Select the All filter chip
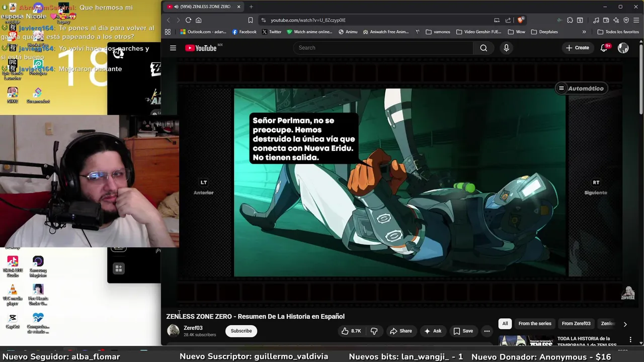The image size is (644, 362). 505,324
